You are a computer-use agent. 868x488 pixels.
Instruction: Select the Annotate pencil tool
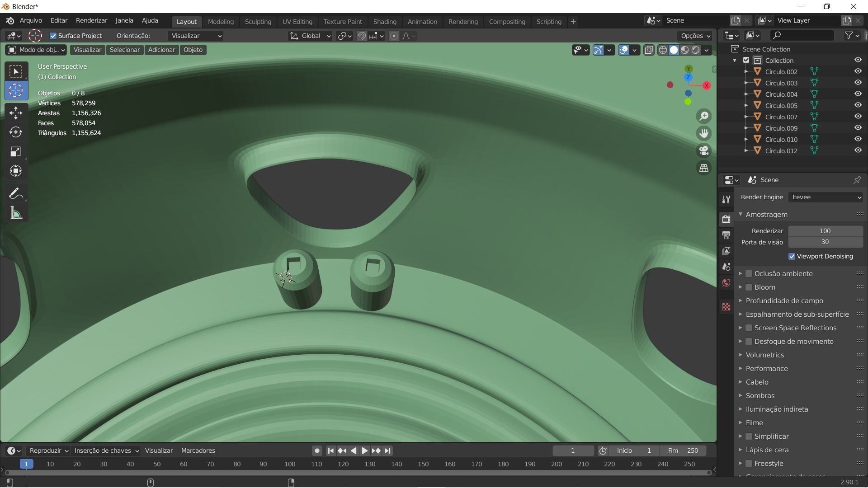pos(16,194)
